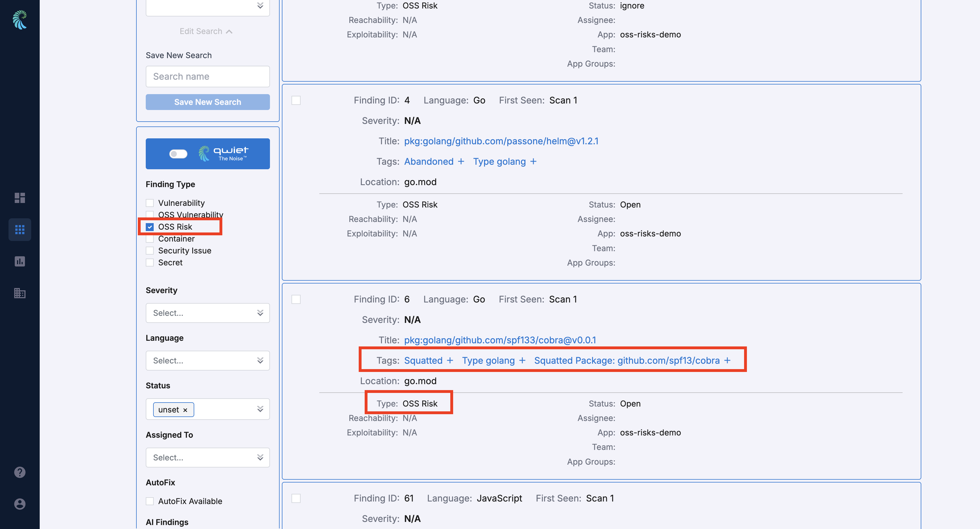Open the Language select dropdown

click(207, 360)
